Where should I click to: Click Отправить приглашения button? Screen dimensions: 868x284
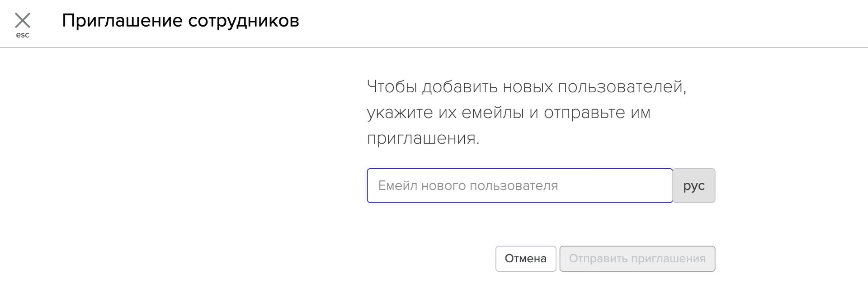point(637,259)
